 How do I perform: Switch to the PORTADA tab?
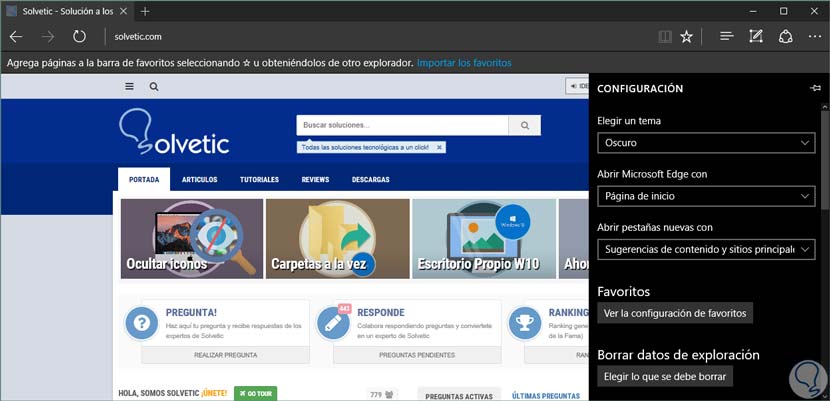(144, 179)
